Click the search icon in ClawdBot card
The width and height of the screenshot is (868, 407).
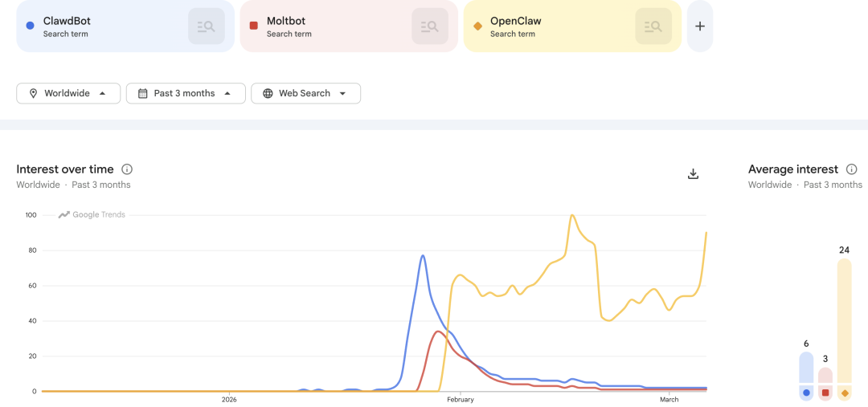coord(207,26)
